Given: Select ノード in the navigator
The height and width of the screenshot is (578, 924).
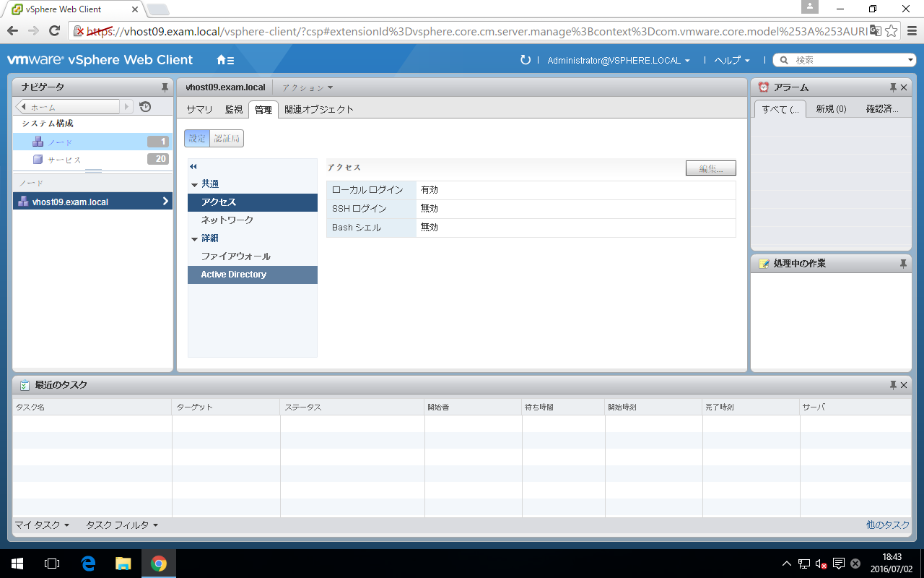Looking at the screenshot, I should (x=93, y=142).
